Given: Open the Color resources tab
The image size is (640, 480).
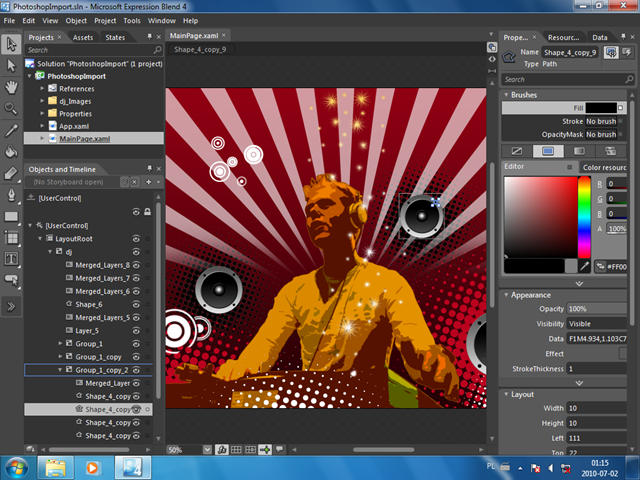Looking at the screenshot, I should (x=604, y=167).
